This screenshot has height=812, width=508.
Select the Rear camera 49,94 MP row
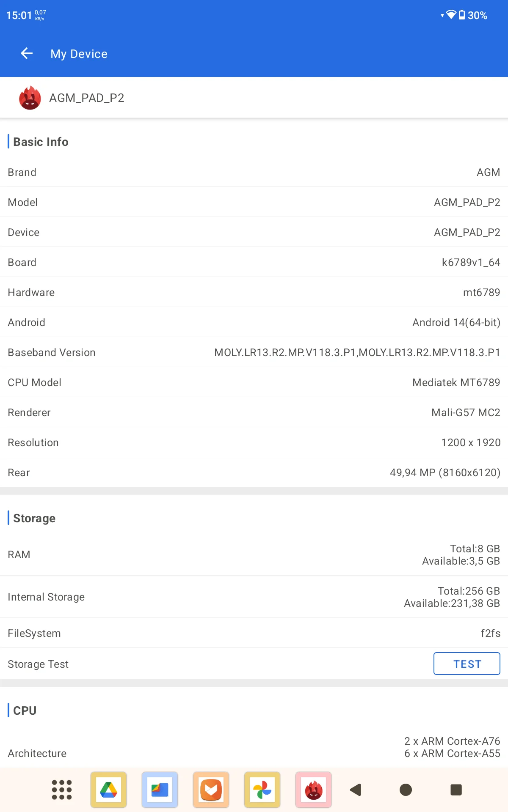point(254,472)
